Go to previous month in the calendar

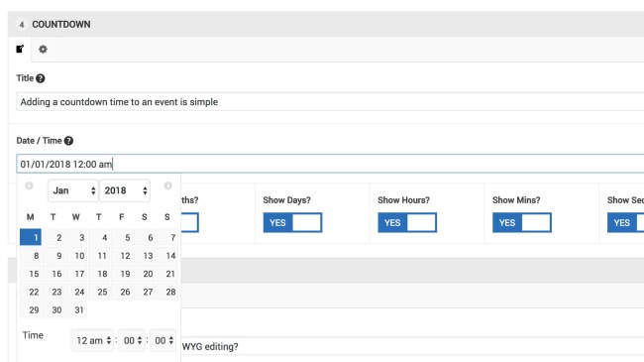coord(29,185)
